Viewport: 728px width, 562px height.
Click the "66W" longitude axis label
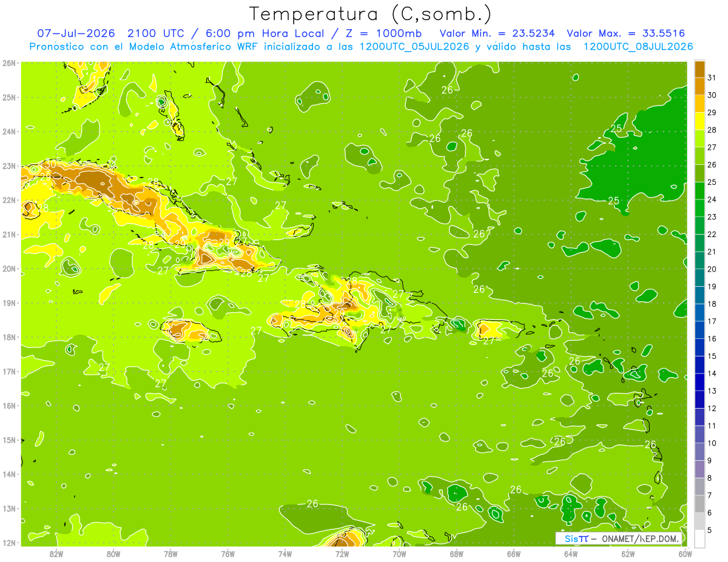514,554
